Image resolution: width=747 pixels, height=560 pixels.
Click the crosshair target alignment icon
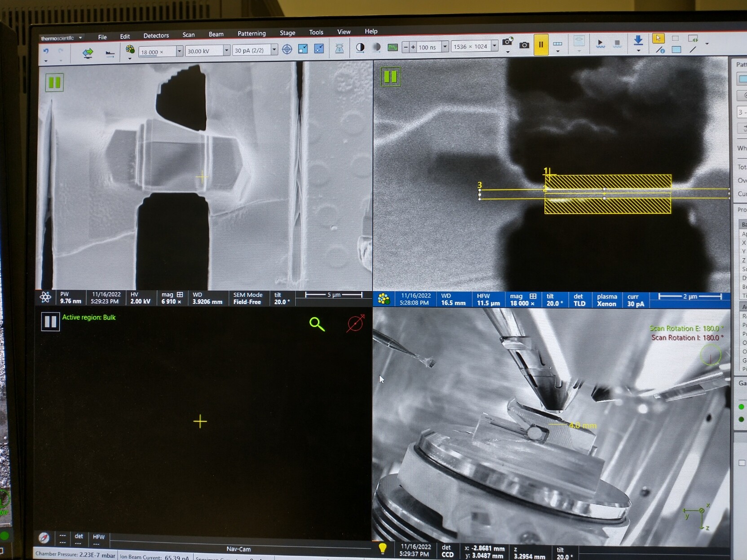click(x=287, y=49)
